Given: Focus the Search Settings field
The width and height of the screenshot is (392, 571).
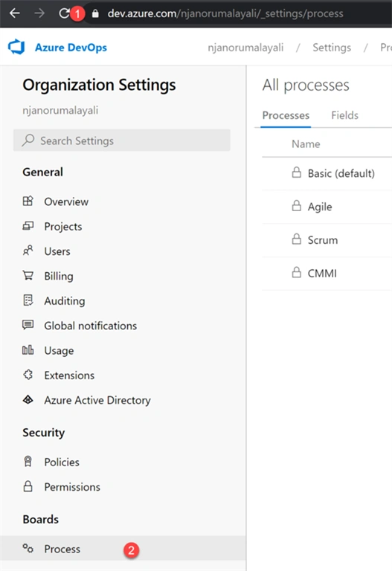Looking at the screenshot, I should 122,141.
